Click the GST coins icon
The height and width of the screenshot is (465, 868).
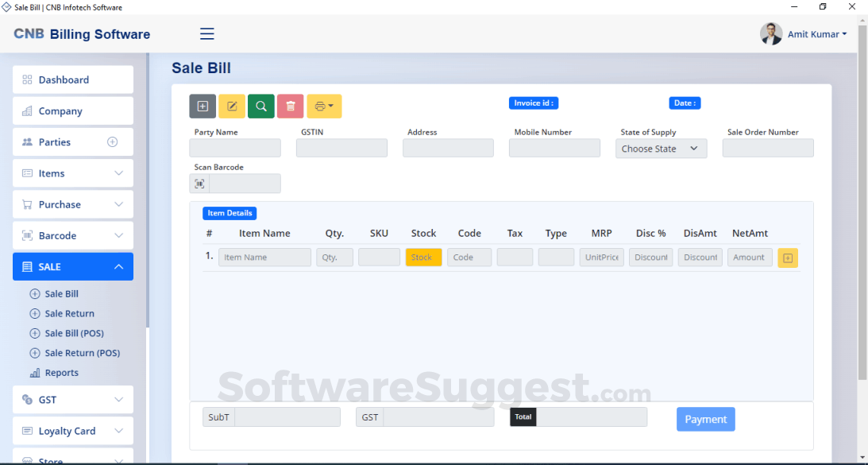pos(27,400)
